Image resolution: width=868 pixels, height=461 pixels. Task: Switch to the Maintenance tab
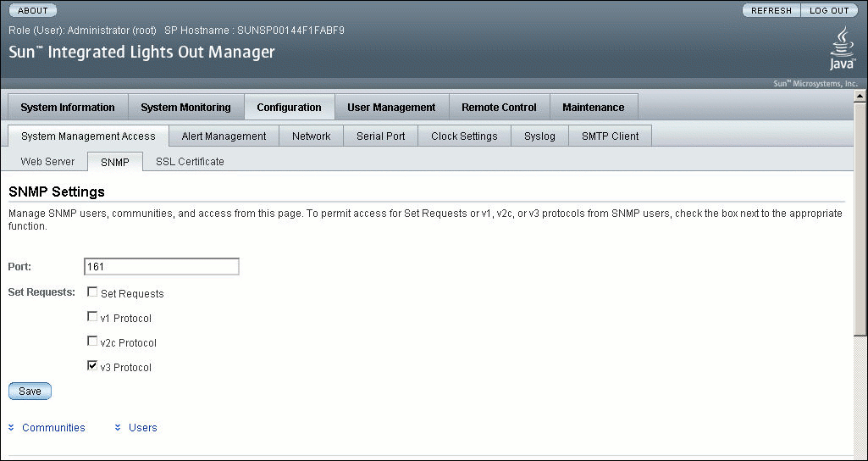(594, 108)
